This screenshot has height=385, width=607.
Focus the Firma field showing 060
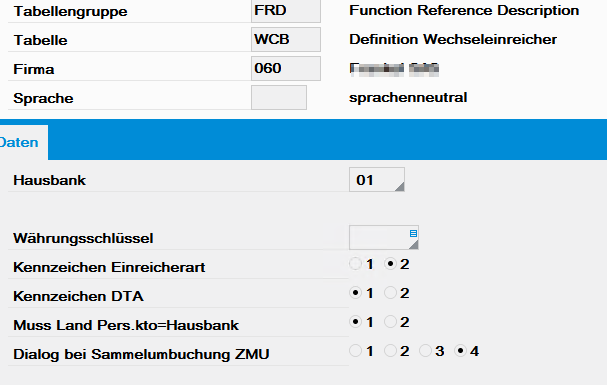point(286,68)
